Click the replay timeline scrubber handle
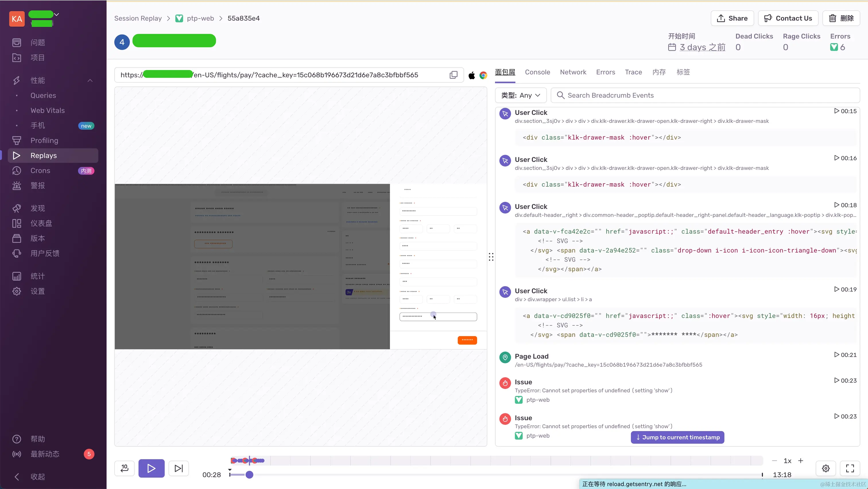 [249, 475]
